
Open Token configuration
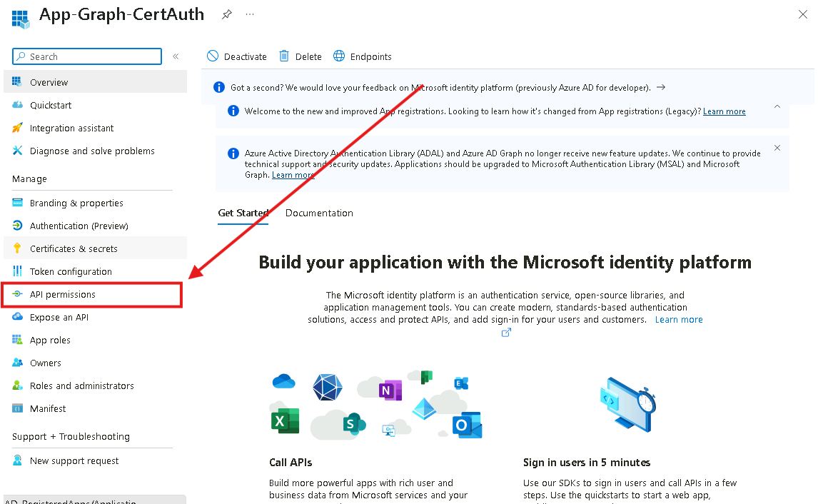95,271
